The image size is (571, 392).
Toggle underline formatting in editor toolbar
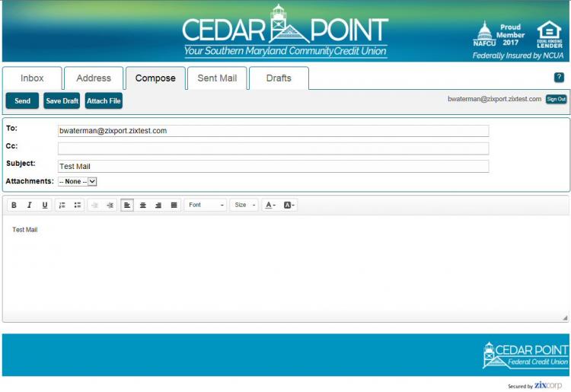point(44,206)
